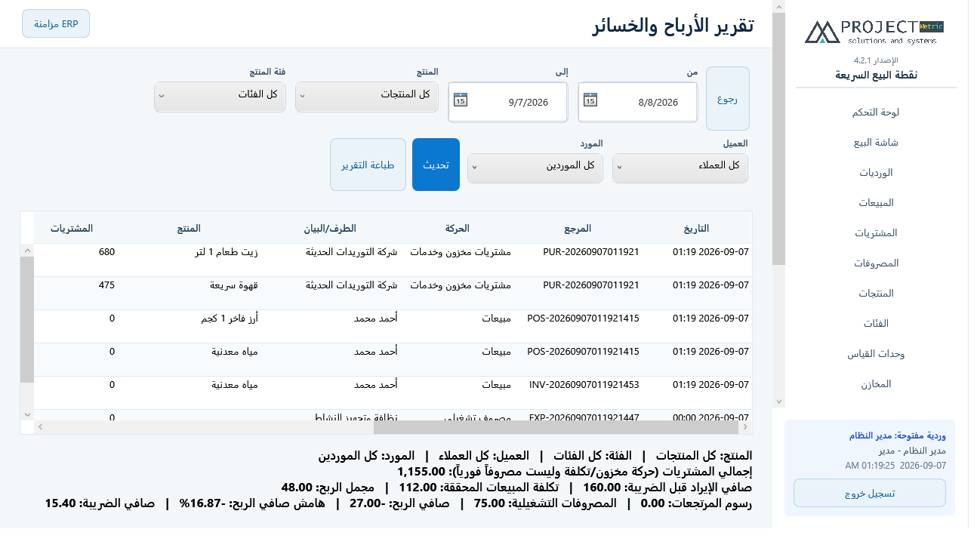Viewport: 980px width, 557px height.
Task: Expand the 'كل المنتجات' product dropdown
Action: point(367,97)
